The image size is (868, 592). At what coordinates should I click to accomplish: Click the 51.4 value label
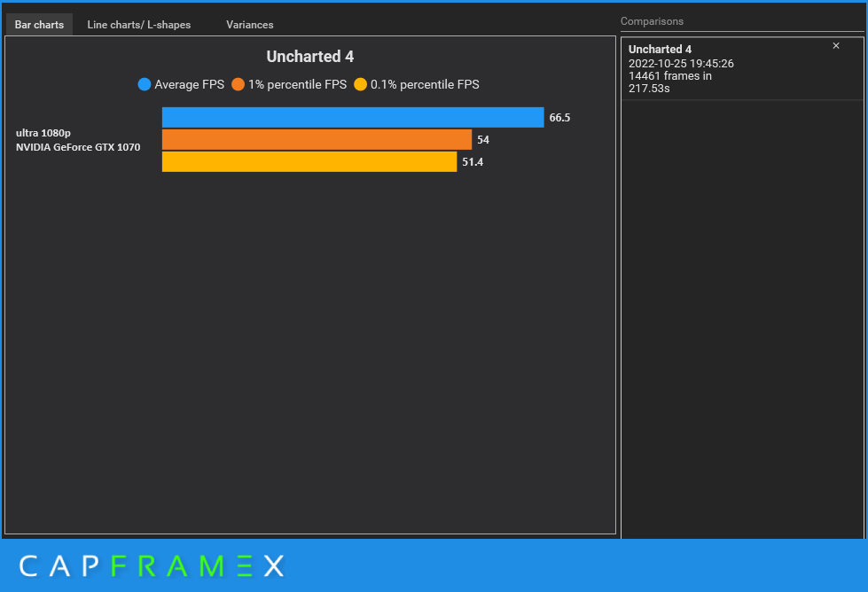coord(473,161)
